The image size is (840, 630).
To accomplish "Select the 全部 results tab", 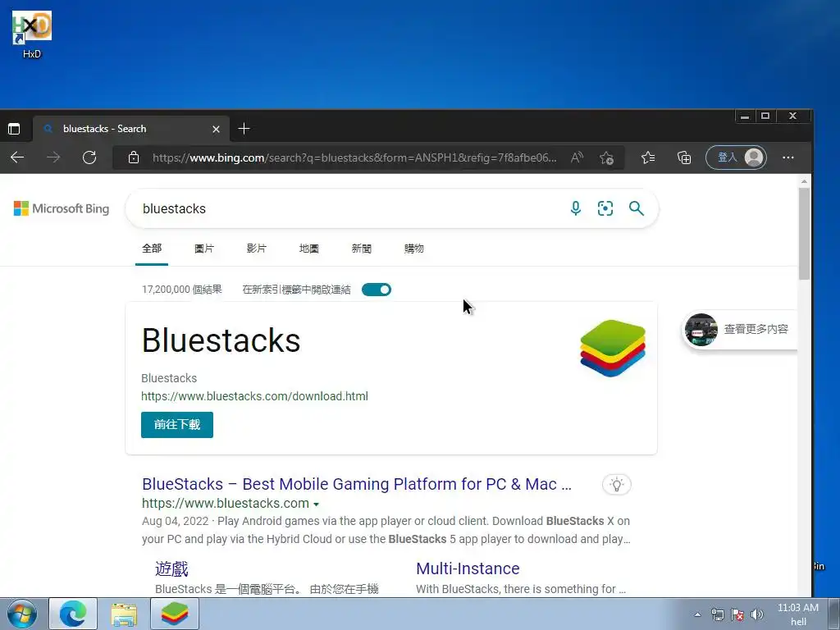I will coord(152,249).
